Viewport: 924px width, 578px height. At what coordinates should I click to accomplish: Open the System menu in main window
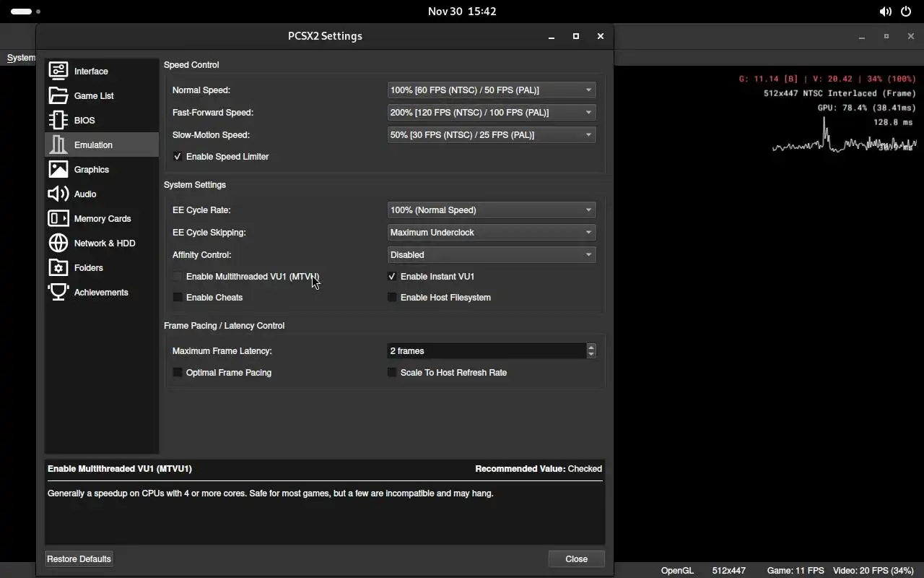[21, 58]
